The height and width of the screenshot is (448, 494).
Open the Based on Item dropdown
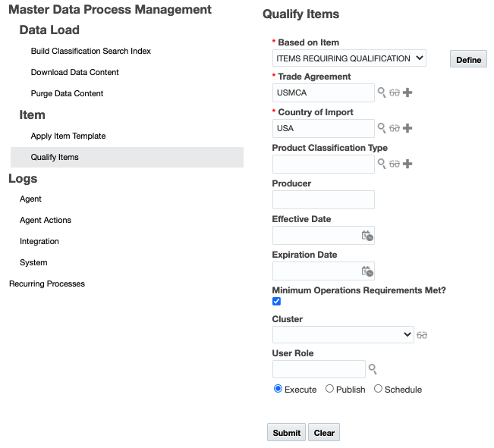(x=349, y=58)
